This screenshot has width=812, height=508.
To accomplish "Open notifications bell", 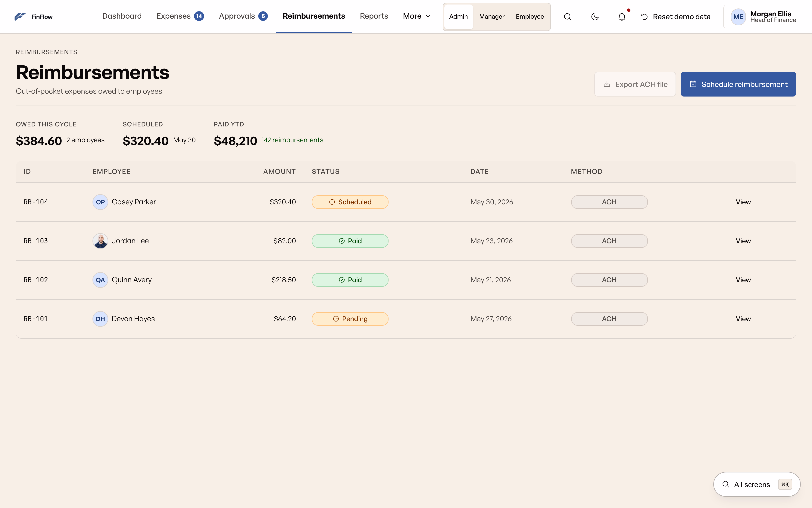I will (622, 17).
